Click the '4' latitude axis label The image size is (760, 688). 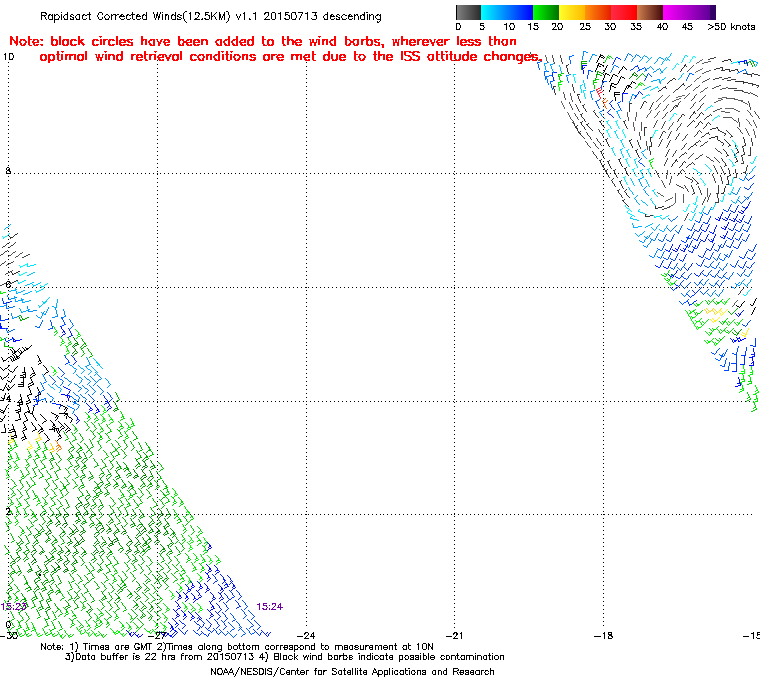click(x=7, y=398)
